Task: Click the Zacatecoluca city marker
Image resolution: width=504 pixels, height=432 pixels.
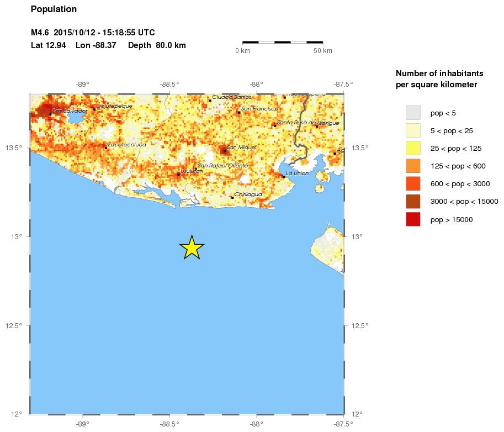Action: (x=106, y=147)
